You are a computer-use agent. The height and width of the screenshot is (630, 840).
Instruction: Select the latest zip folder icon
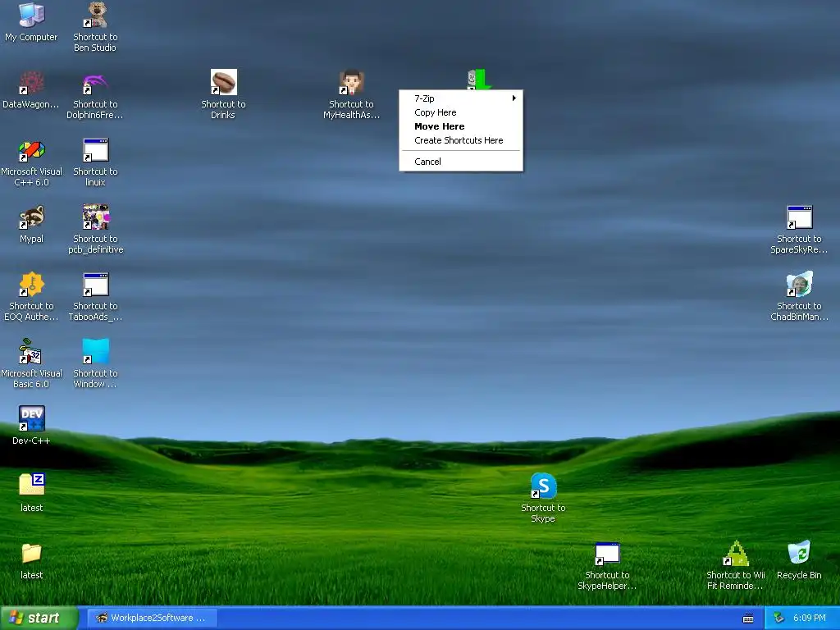(x=31, y=486)
